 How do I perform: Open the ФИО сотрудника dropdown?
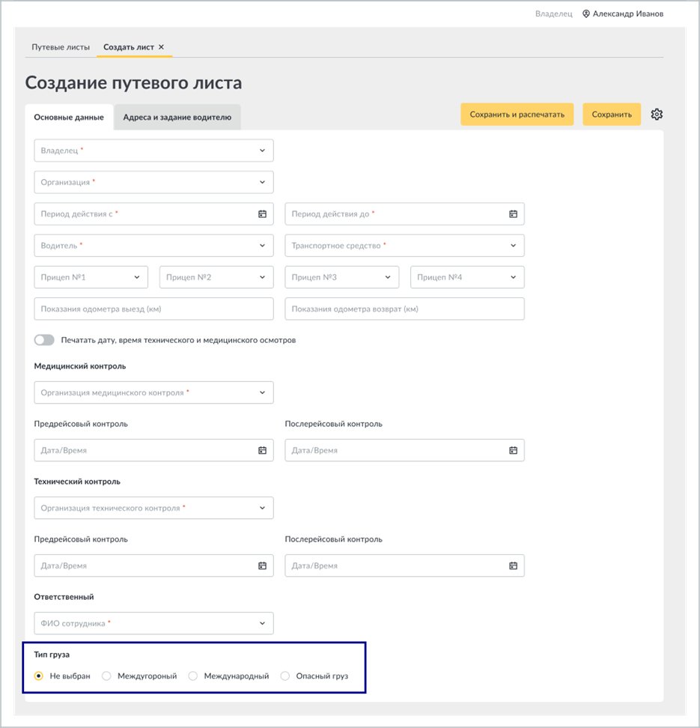153,623
